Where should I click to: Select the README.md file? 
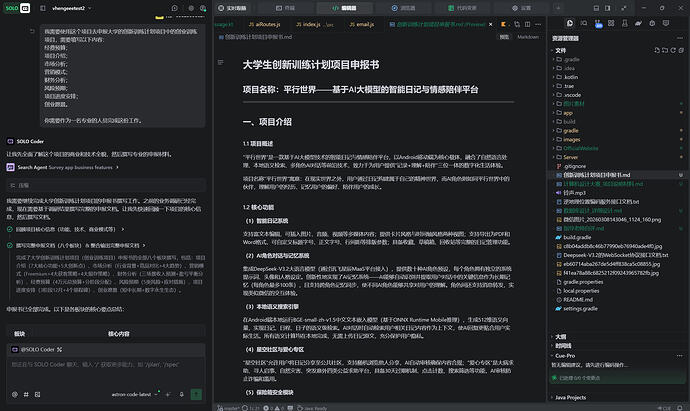[x=617, y=300]
